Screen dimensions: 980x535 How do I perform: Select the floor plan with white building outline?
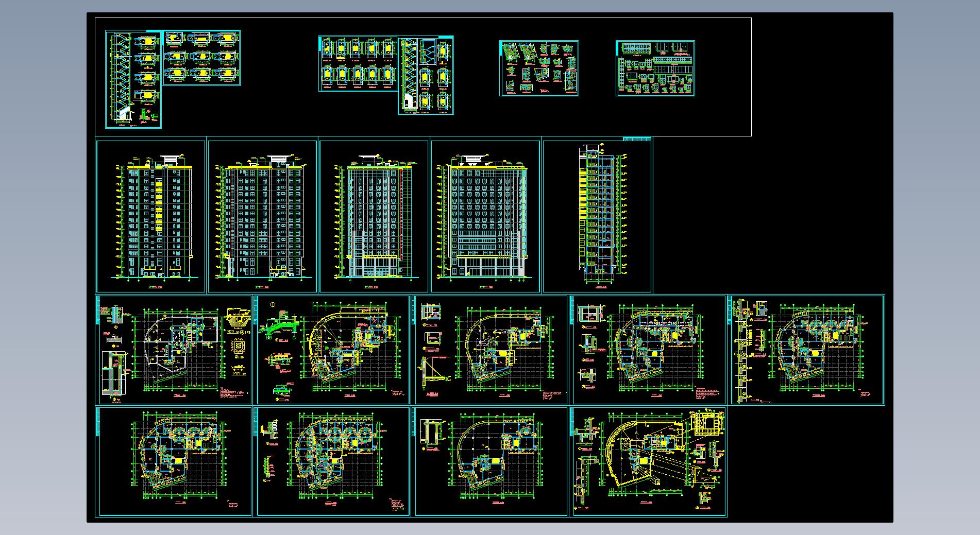[x=174, y=350]
